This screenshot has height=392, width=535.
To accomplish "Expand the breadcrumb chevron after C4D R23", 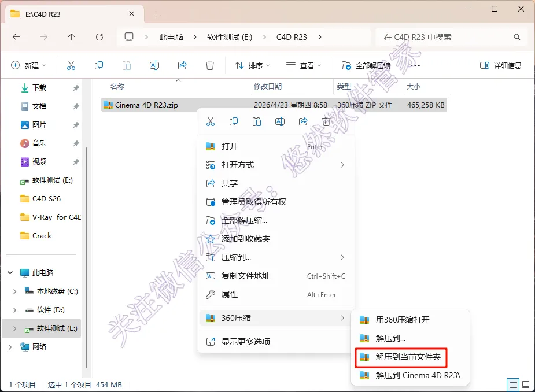I will point(320,37).
